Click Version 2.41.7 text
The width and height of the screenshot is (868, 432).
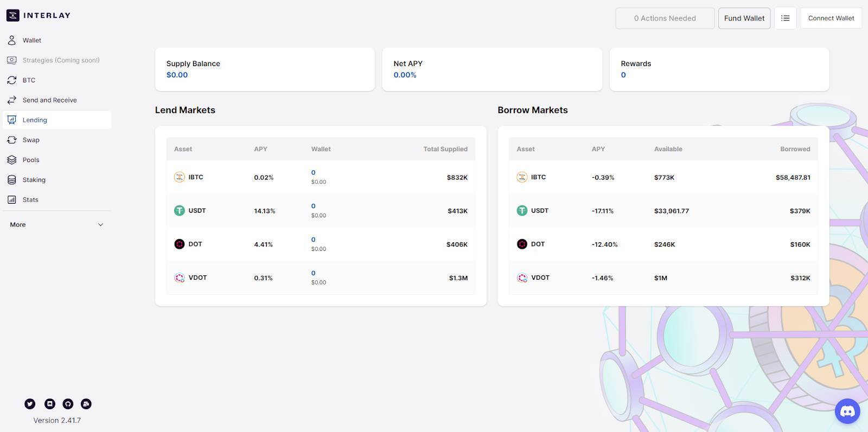(x=57, y=420)
